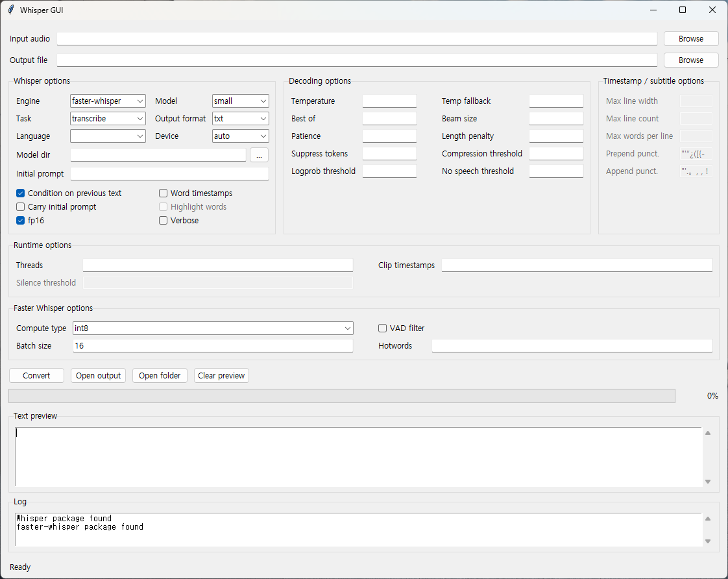Viewport: 728px width, 579px height.
Task: Click the 0% progress label
Action: (712, 396)
